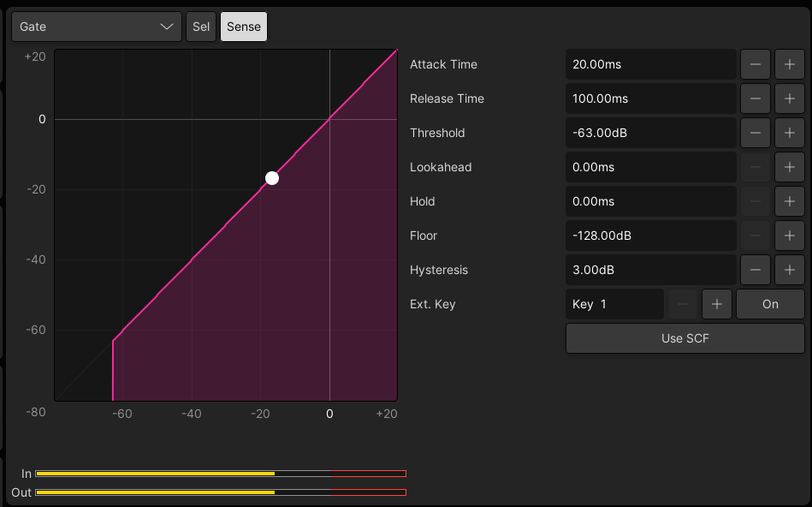The width and height of the screenshot is (812, 507).
Task: Decrease Hysteresis with minus button
Action: (755, 270)
